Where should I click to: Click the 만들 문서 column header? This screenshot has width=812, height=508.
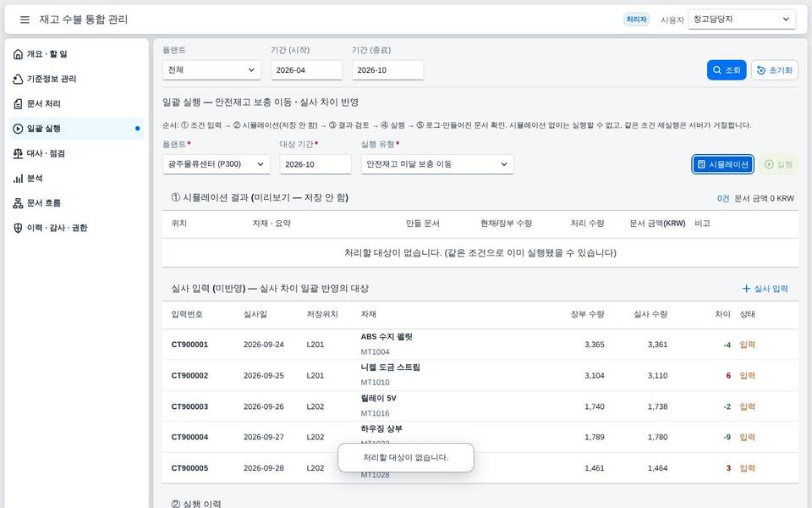pyautogui.click(x=423, y=224)
